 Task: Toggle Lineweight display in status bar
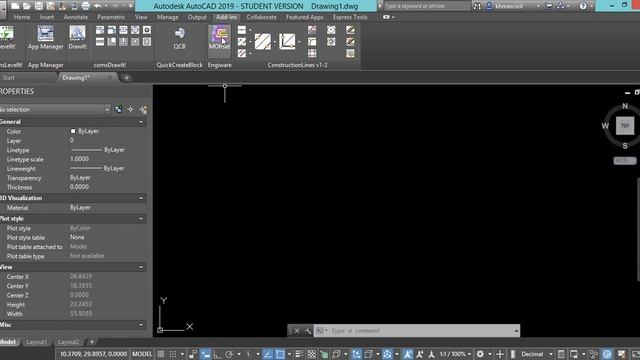pyautogui.click(x=299, y=354)
